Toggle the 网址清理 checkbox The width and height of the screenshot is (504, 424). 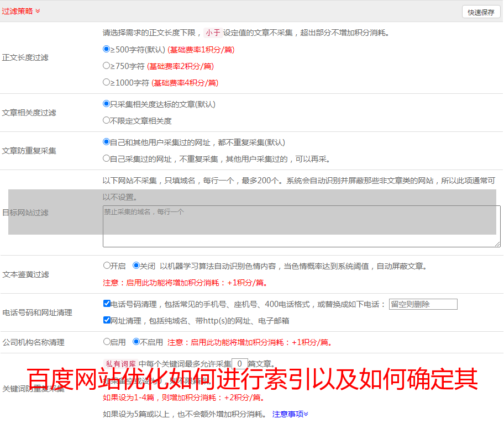pyautogui.click(x=107, y=320)
